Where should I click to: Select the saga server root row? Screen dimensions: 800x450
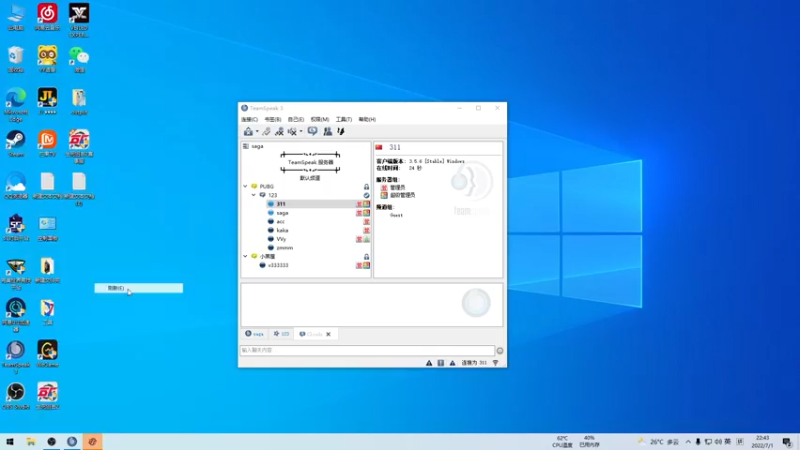[306, 146]
